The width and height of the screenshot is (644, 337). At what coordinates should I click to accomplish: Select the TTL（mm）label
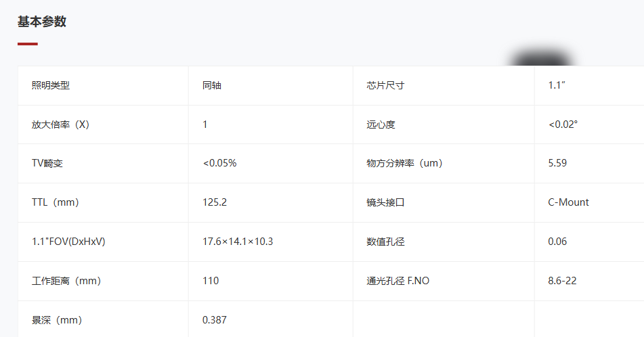[55, 202]
